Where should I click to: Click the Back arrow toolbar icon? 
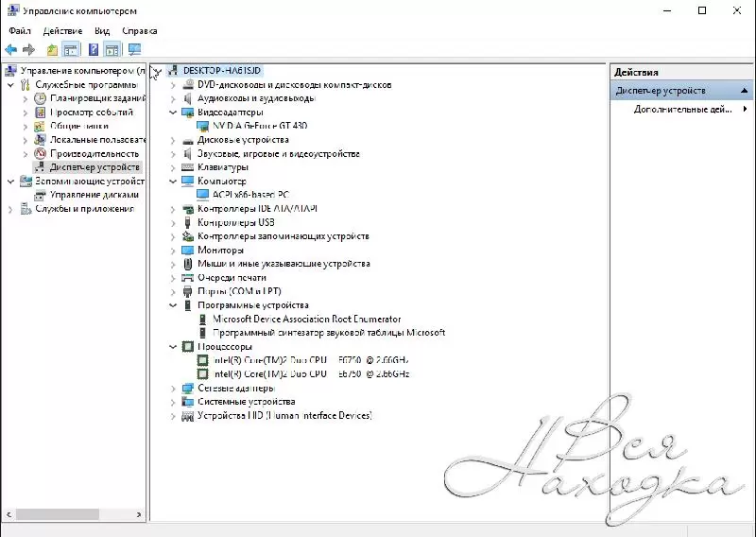click(x=11, y=49)
